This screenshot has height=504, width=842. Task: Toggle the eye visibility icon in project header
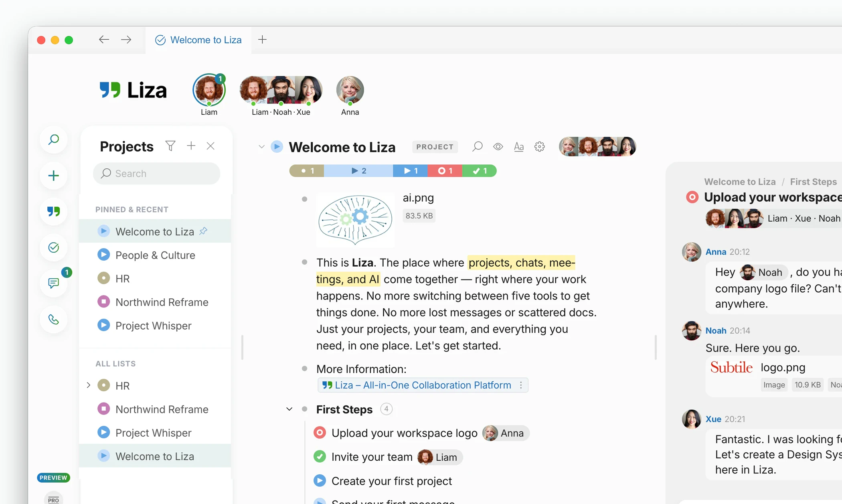498,147
